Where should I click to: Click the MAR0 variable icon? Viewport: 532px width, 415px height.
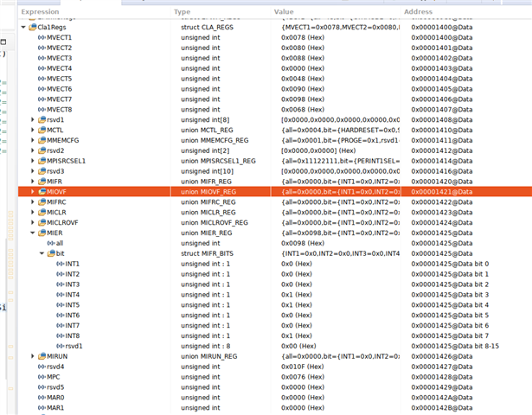tap(42, 398)
